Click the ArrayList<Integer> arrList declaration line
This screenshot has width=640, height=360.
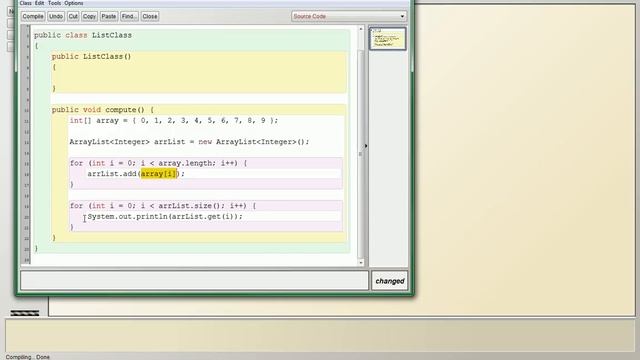tap(189, 142)
